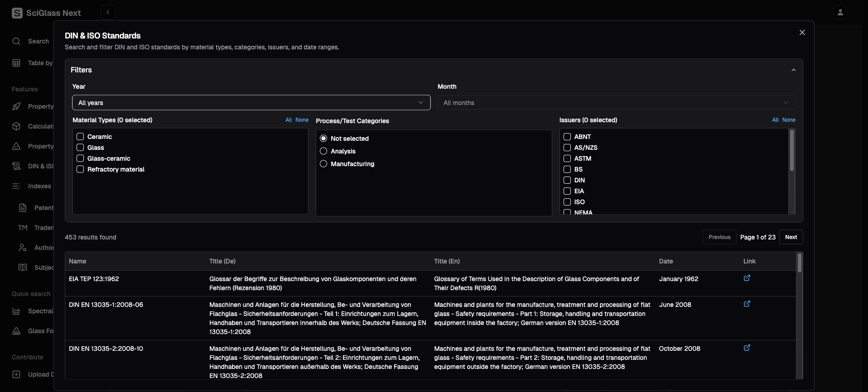Click the SciGlass Next logo icon
This screenshot has height=392, width=868.
pos(17,13)
